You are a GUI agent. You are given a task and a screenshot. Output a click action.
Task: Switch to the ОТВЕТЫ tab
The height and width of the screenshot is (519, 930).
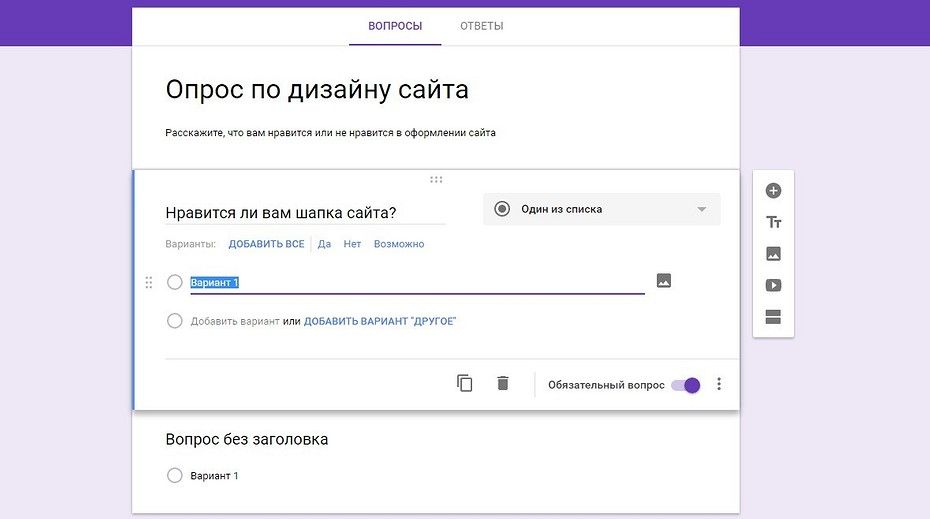482,26
